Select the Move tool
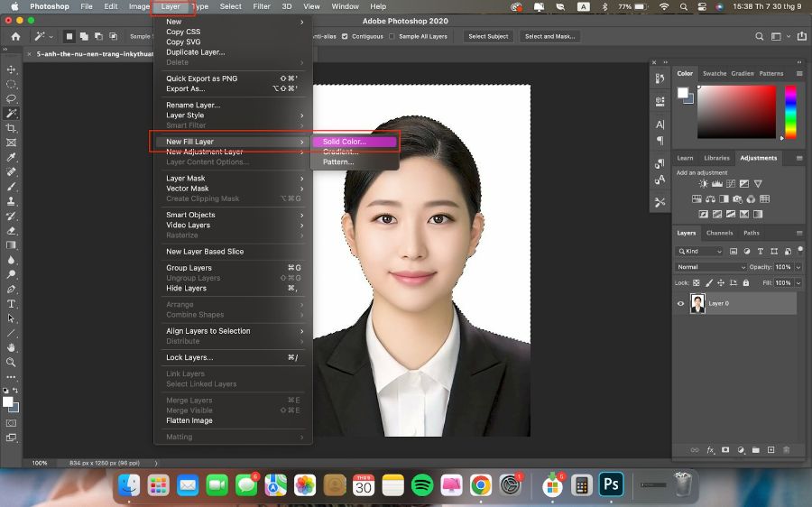 pos(11,69)
